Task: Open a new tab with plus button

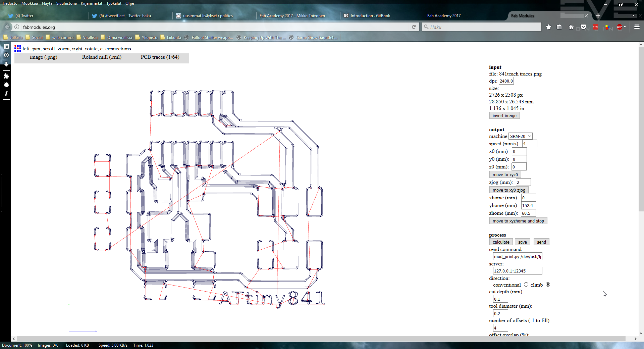Action: 598,16
